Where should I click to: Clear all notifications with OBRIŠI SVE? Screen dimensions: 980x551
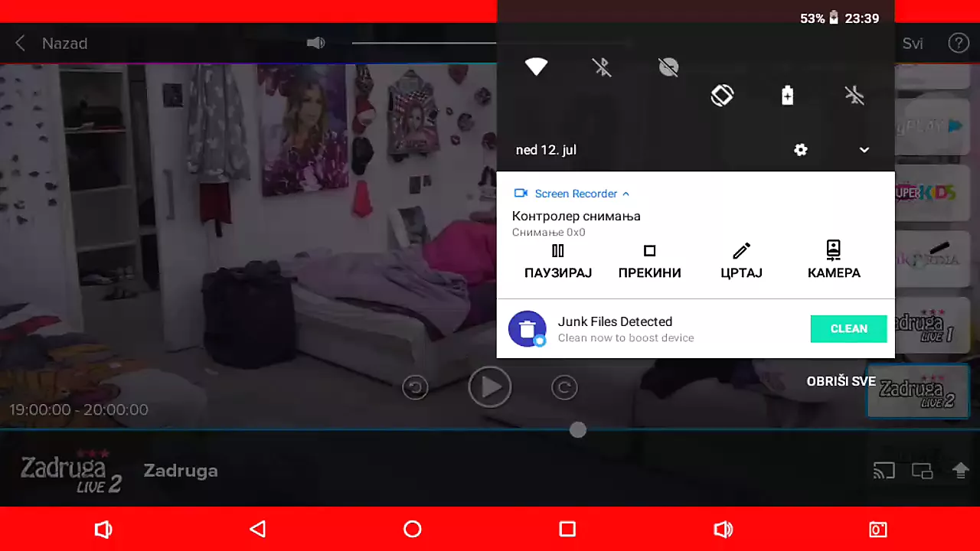pyautogui.click(x=841, y=381)
